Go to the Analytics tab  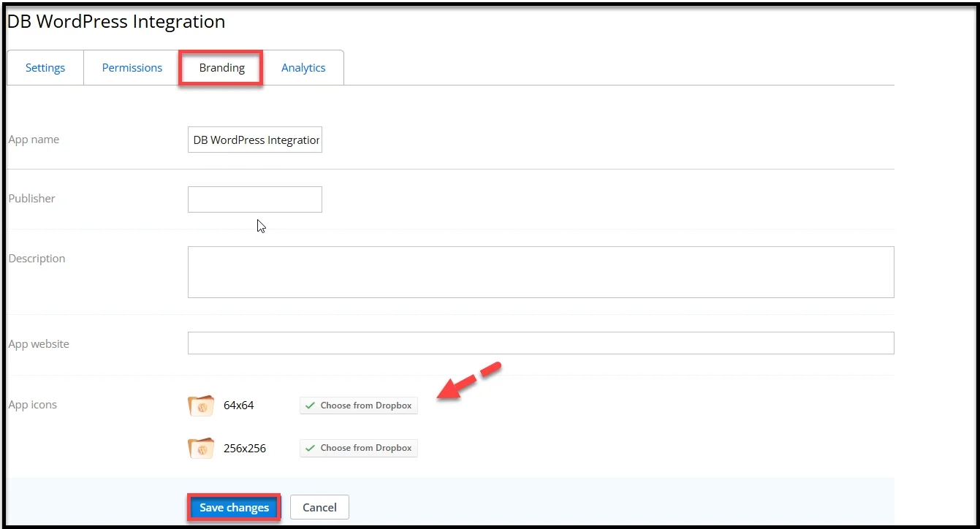coord(303,68)
